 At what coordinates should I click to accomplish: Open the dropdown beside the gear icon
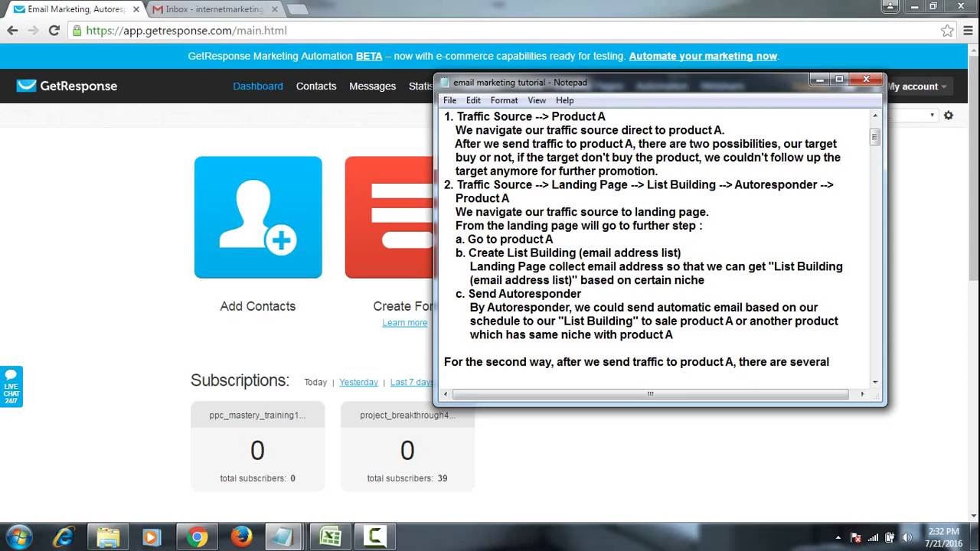pyautogui.click(x=932, y=116)
